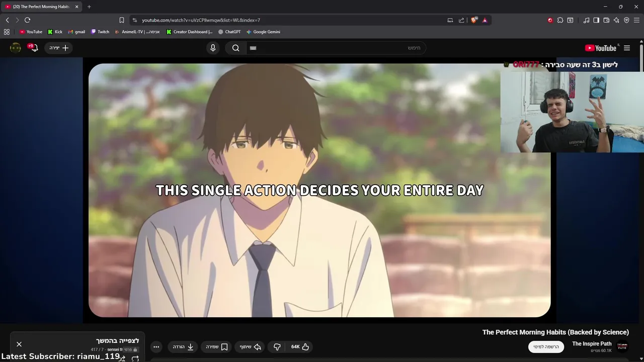Like the video with 64K thumbs-up
The height and width of the screenshot is (362, 644).
(300, 347)
